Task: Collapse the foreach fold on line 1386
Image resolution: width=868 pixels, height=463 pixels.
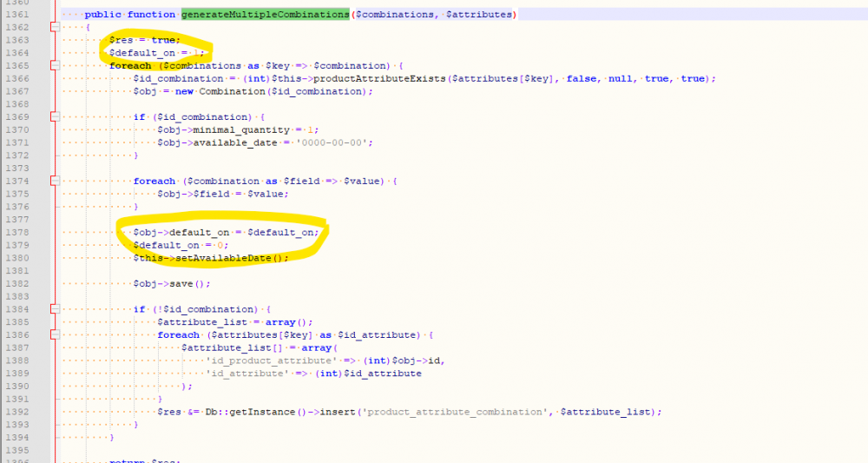Action: [55, 334]
